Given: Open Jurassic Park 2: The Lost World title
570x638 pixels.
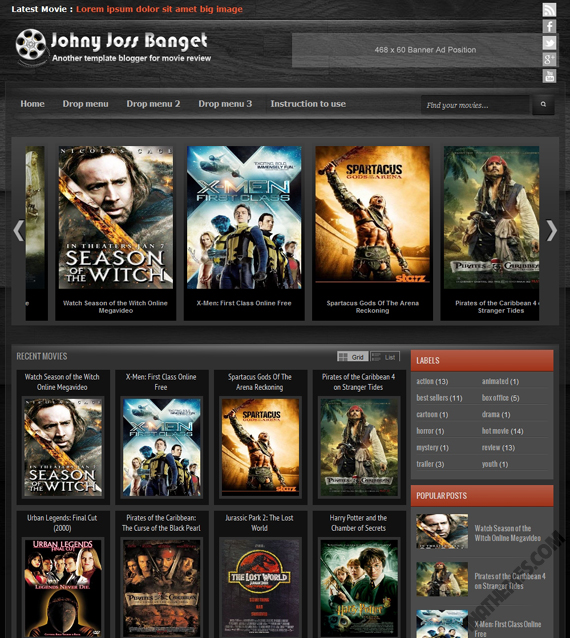Looking at the screenshot, I should point(260,523).
